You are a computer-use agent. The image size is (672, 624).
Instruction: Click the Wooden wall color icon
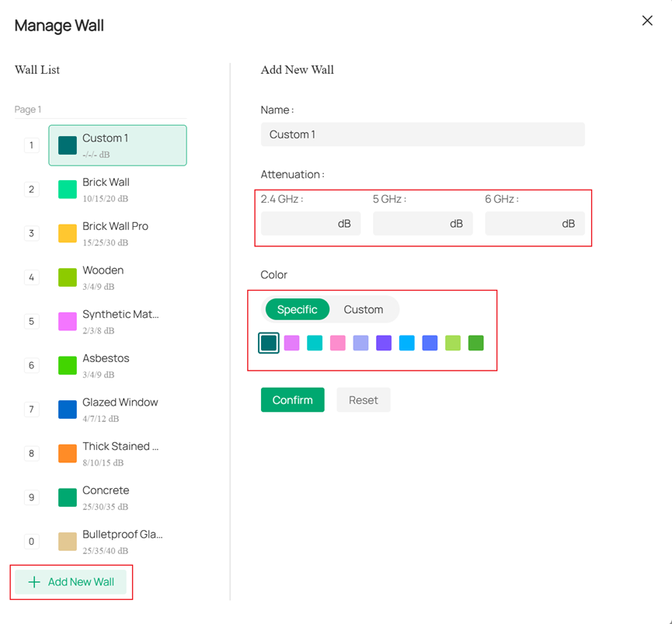pyautogui.click(x=68, y=277)
